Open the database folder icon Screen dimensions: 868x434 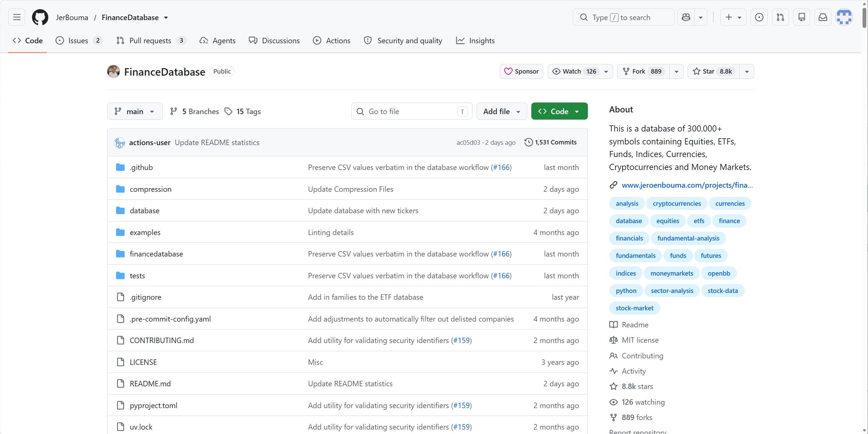[x=120, y=211]
